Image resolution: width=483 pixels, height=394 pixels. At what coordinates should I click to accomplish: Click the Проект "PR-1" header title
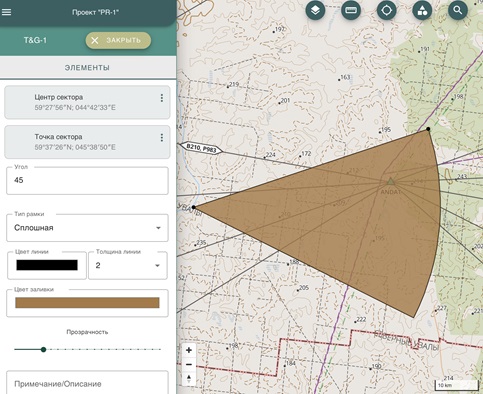pos(96,12)
